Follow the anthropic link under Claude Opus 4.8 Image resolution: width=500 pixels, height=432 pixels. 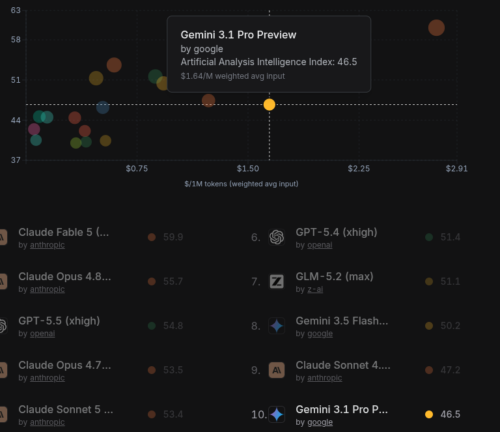47,289
